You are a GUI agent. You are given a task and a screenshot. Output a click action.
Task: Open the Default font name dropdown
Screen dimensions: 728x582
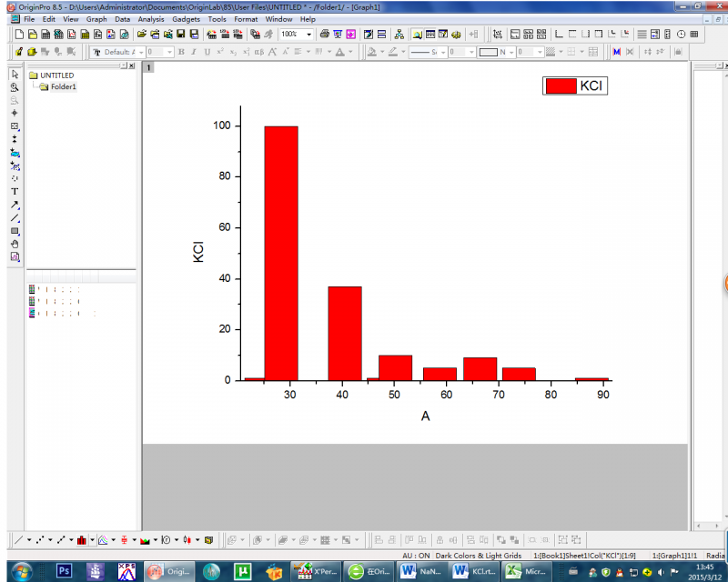tap(141, 52)
